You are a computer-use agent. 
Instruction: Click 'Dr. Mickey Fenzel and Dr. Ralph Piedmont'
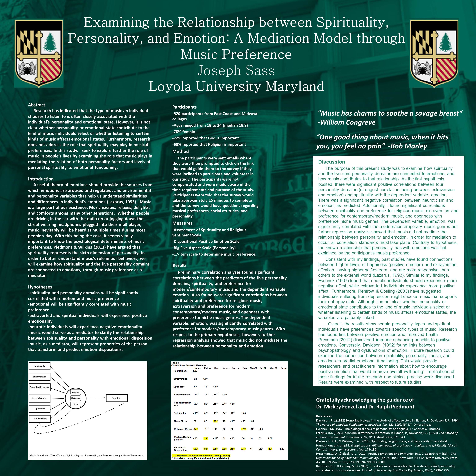coord(365,406)
